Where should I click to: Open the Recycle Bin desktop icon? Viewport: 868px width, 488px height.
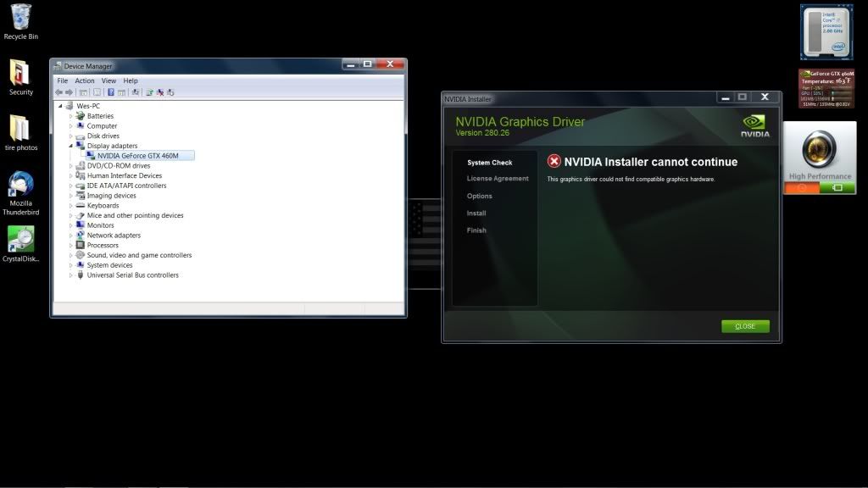tap(20, 22)
